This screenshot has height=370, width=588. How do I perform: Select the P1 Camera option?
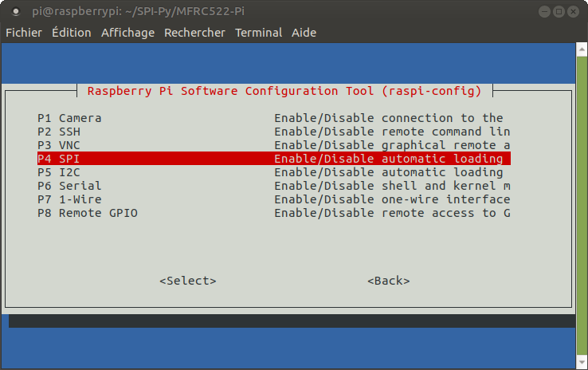pos(69,118)
